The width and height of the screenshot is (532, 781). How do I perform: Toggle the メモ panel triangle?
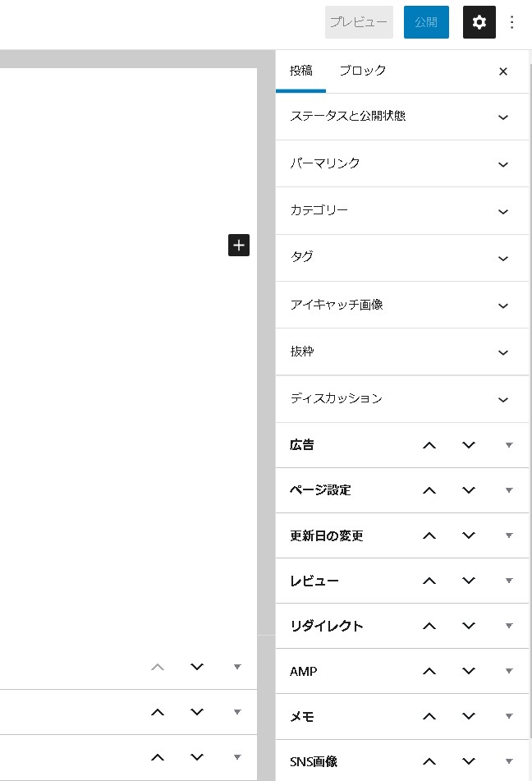[x=509, y=716]
